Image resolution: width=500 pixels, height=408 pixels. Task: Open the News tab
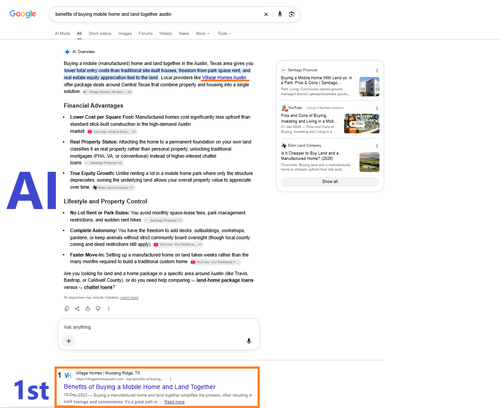[x=184, y=33]
